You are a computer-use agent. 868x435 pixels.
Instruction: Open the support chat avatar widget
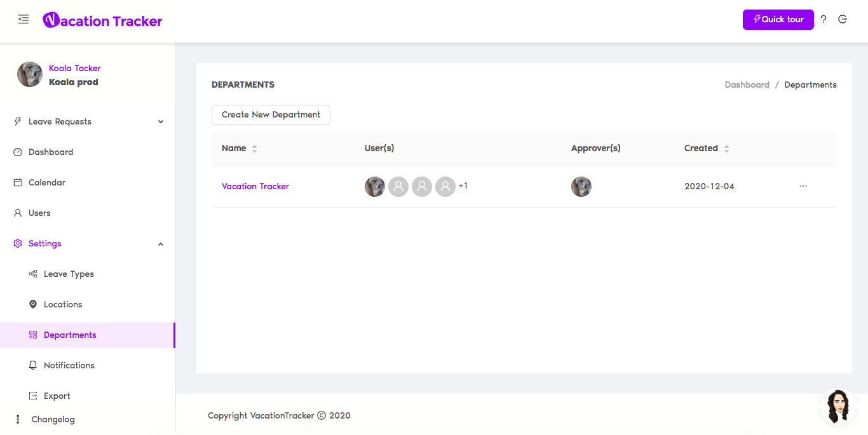[838, 406]
